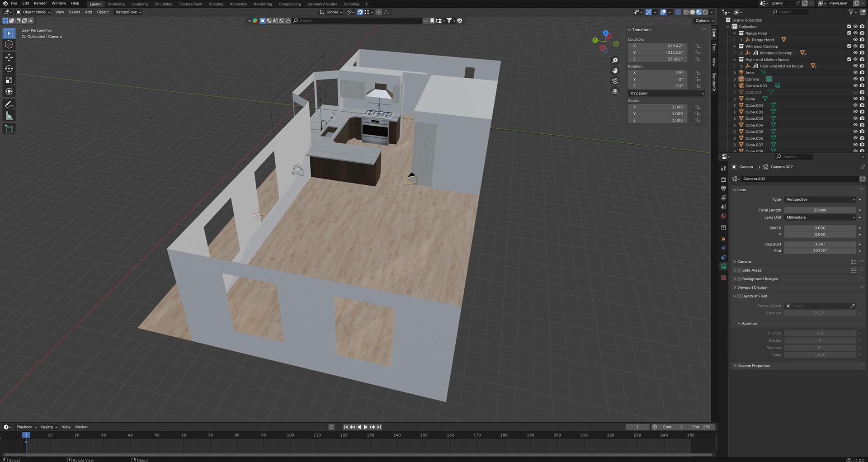Select the Transform tool
Screen dimensions: 868x462
click(x=9, y=91)
